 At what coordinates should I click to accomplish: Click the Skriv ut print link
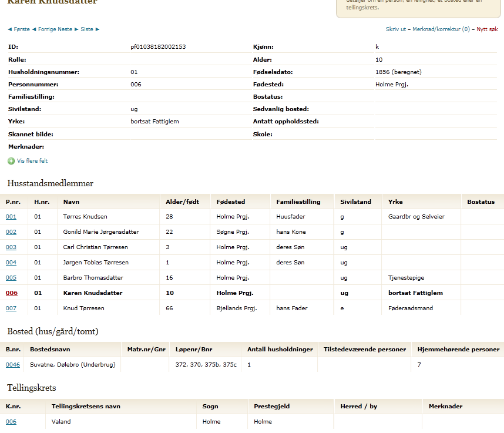[x=396, y=29]
